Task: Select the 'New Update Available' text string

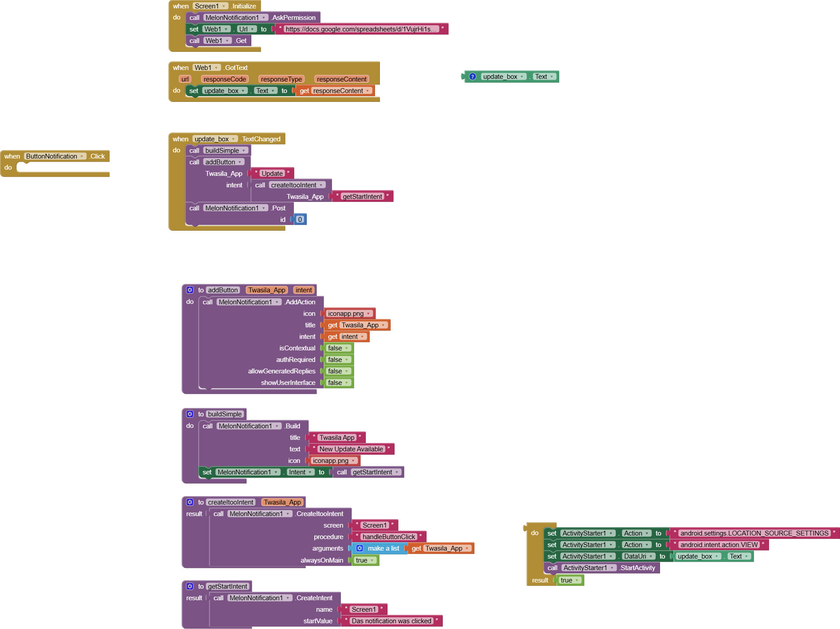Action: click(x=351, y=449)
